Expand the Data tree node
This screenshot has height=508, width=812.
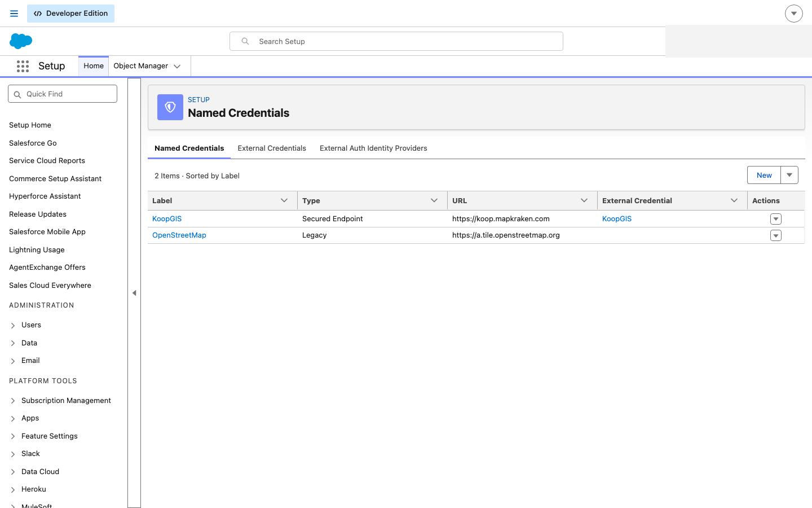coord(13,343)
